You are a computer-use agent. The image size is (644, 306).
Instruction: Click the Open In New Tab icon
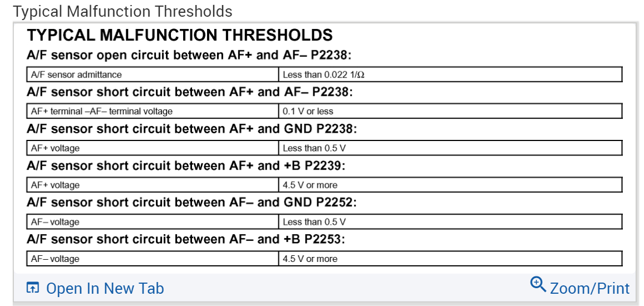[33, 288]
